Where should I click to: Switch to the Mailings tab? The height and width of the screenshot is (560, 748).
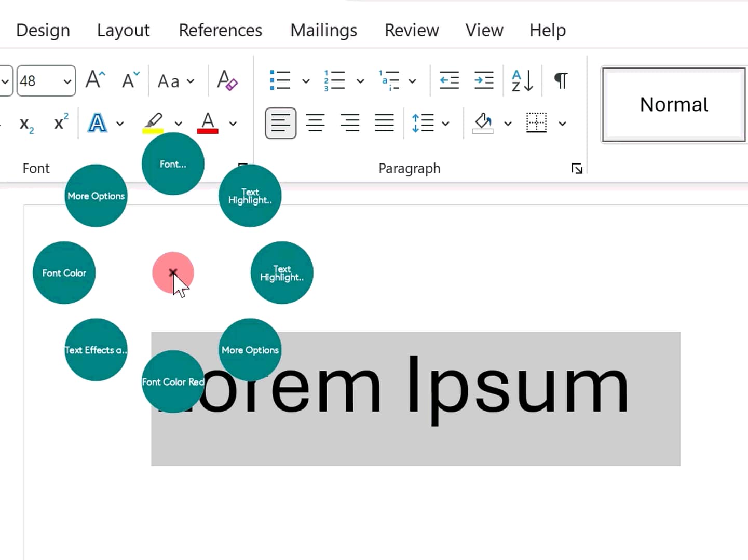(x=323, y=30)
